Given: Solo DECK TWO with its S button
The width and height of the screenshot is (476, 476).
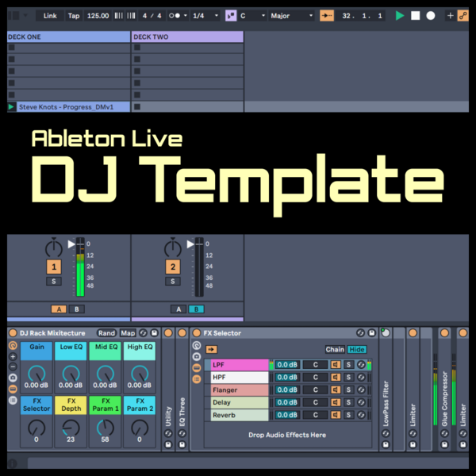Looking at the screenshot, I should pos(173,282).
